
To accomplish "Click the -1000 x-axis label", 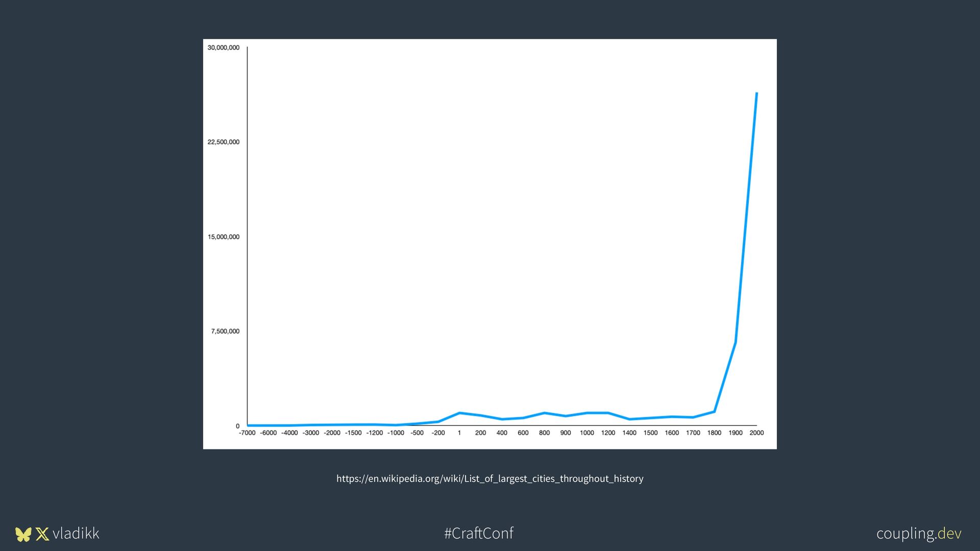I will (396, 433).
